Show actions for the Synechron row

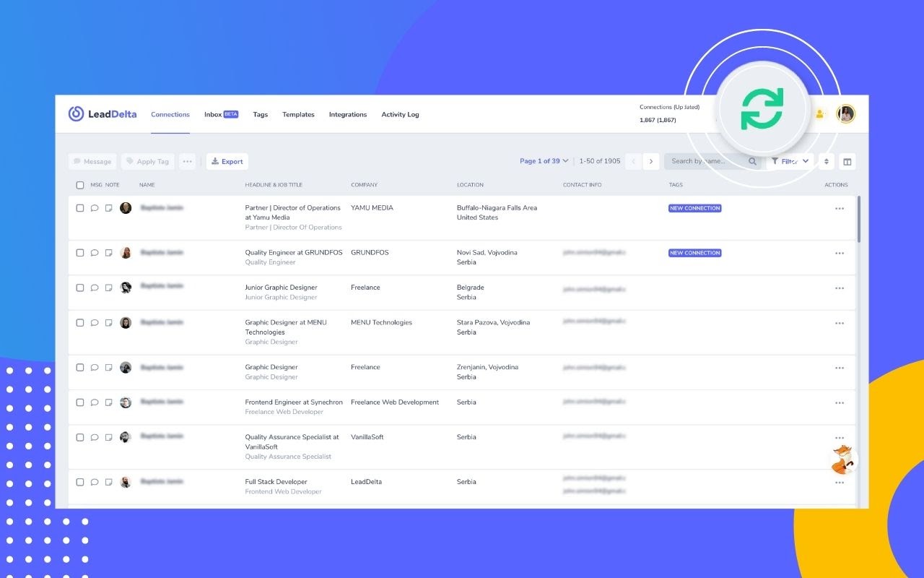click(840, 403)
